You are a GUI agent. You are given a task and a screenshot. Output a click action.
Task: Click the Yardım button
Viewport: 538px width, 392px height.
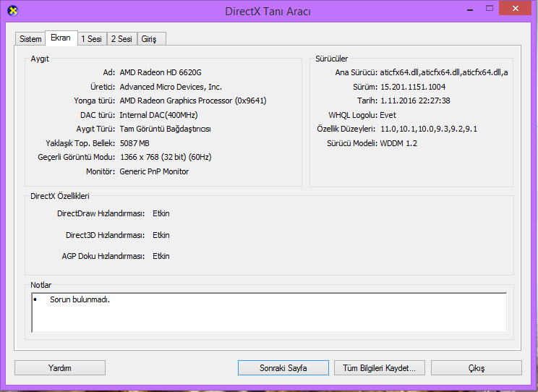pos(60,368)
